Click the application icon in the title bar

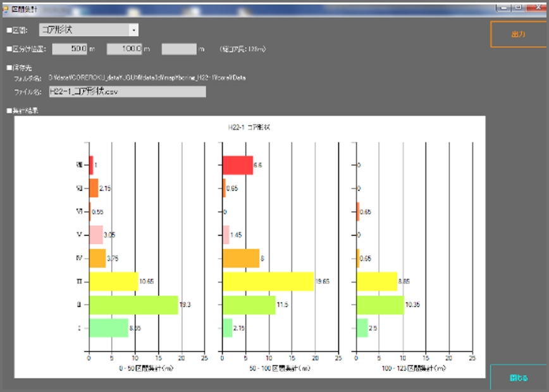(6, 7)
